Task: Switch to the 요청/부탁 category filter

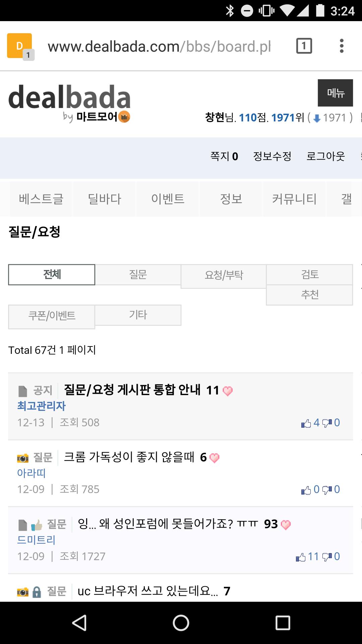Action: click(x=224, y=275)
